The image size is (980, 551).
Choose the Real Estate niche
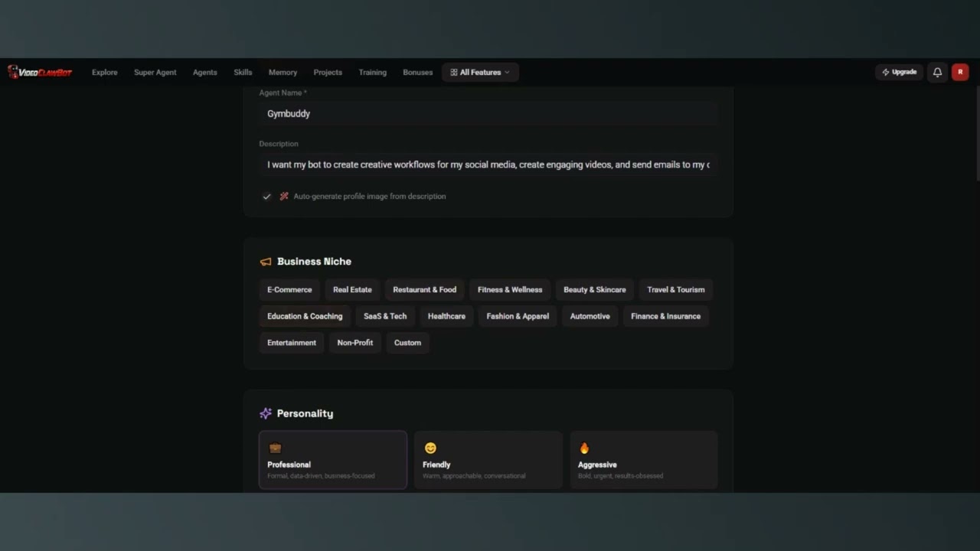point(352,289)
